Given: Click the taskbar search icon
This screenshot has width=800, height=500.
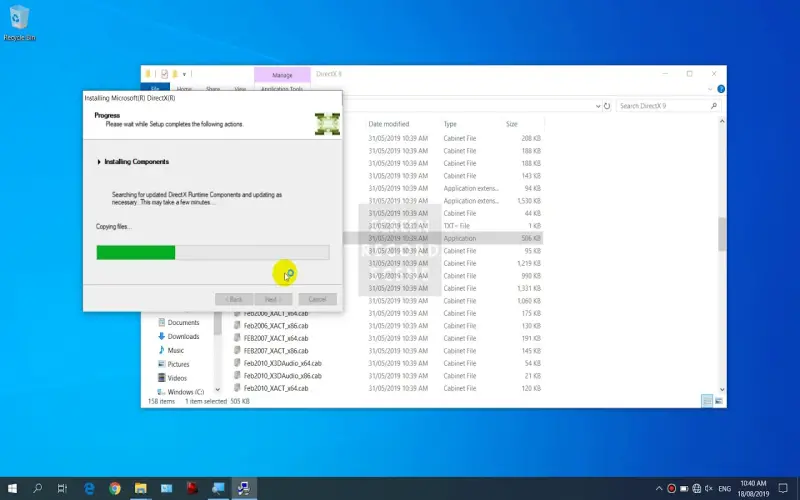Looking at the screenshot, I should tap(37, 488).
